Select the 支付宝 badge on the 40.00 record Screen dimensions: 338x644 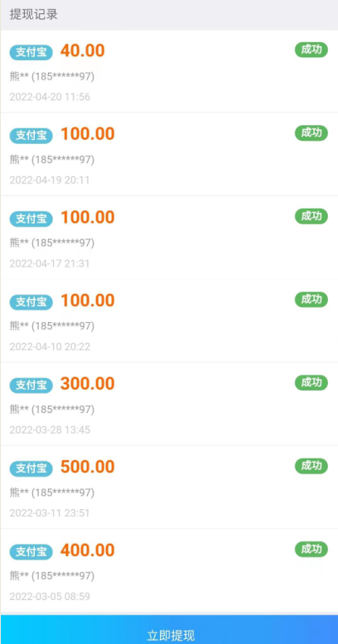[31, 52]
